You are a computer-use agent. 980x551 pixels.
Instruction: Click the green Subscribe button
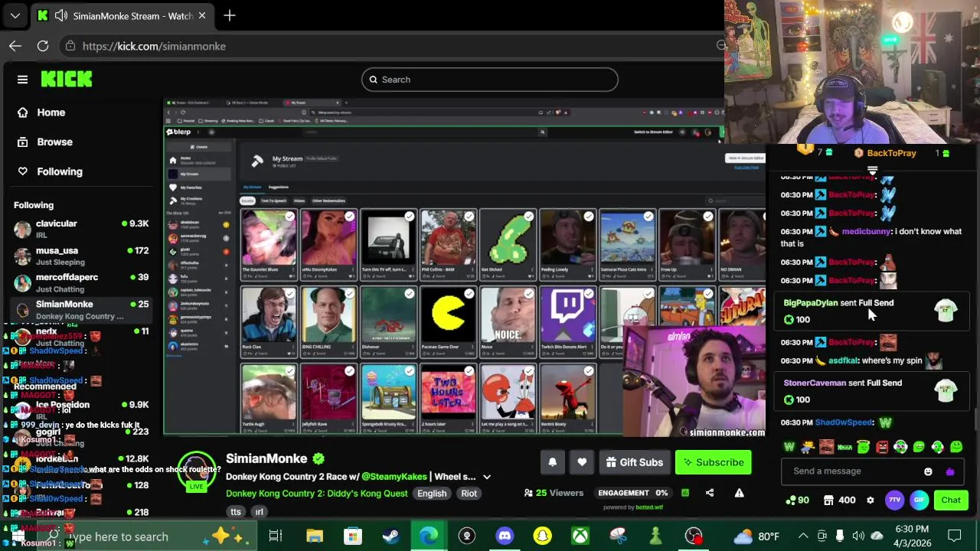pyautogui.click(x=714, y=462)
